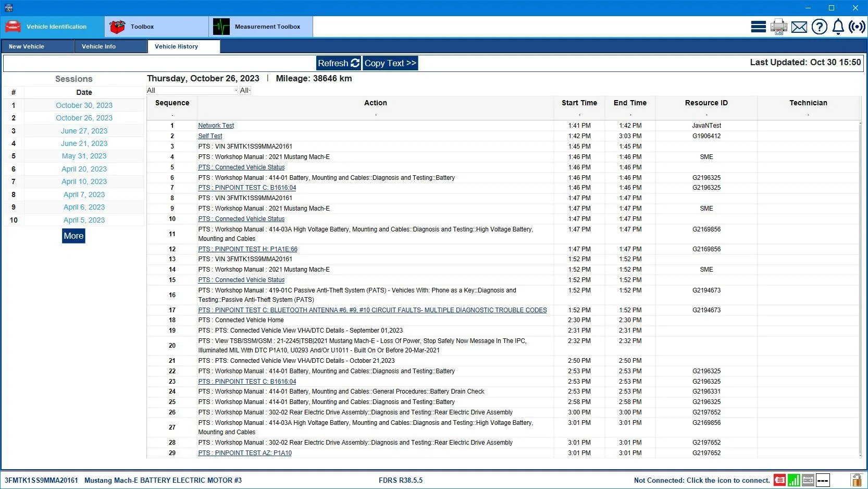868x489 pixels.
Task: Open the Toolbox tab
Action: [156, 27]
